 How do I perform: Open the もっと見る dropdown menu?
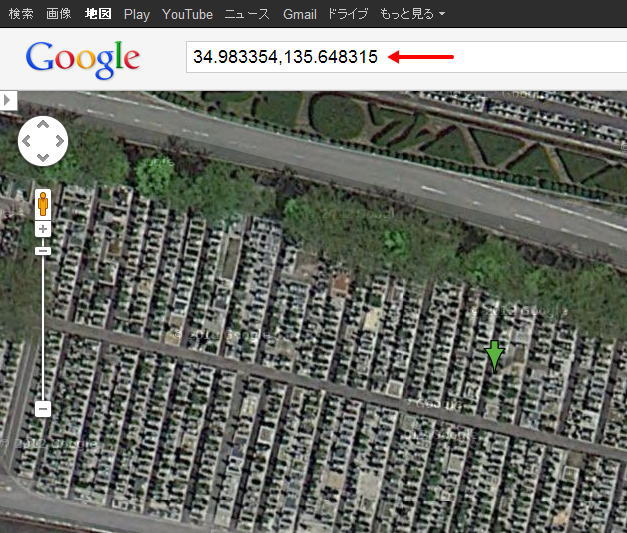coord(412,14)
